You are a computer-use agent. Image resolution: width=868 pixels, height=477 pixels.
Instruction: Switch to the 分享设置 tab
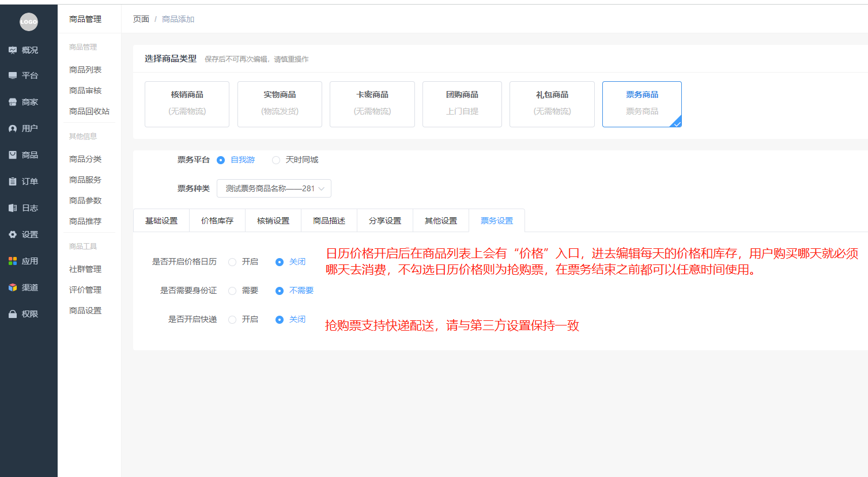(385, 221)
